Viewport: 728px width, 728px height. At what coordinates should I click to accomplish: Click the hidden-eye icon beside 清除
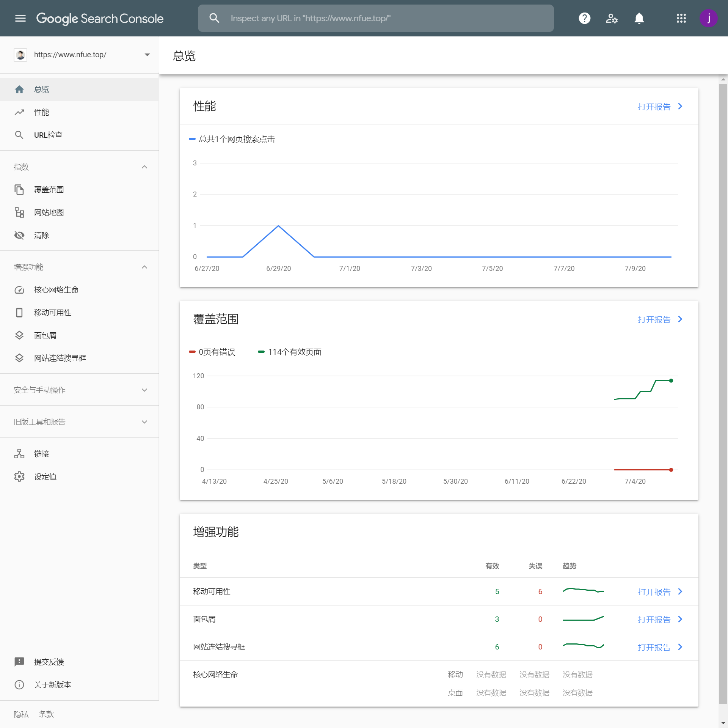(19, 235)
